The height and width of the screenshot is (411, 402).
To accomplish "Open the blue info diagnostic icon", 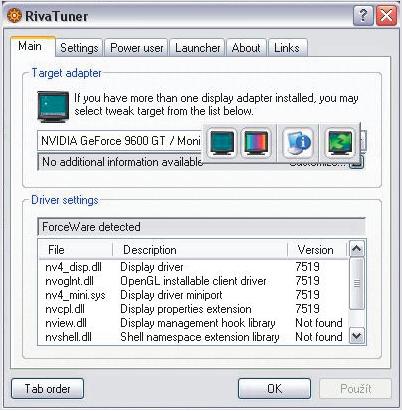I will click(x=298, y=143).
